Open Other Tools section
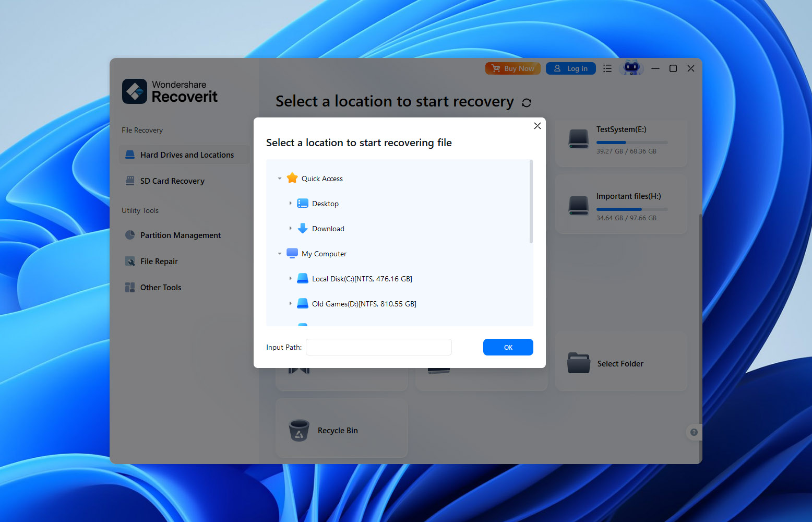Screen dimensions: 812x522 pyautogui.click(x=184, y=287)
